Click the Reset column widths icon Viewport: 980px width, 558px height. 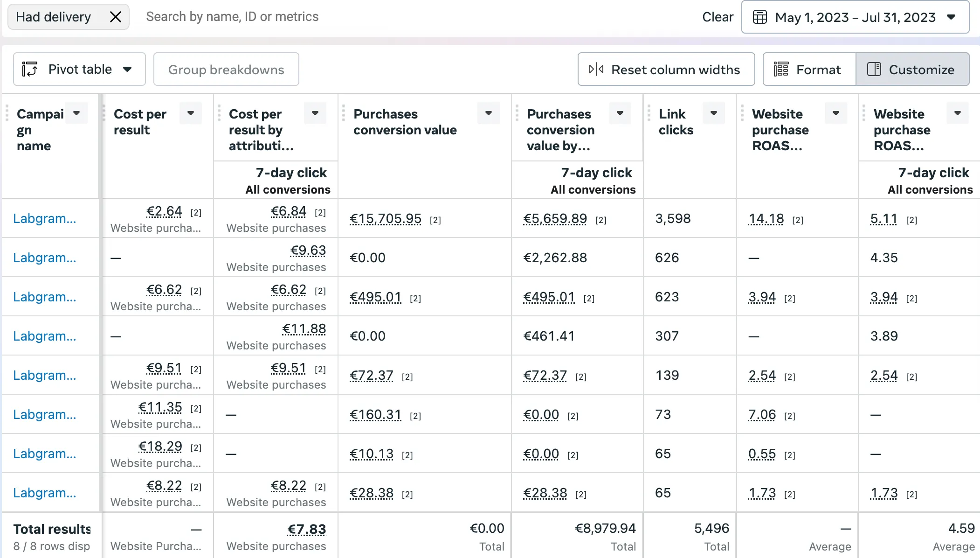[x=596, y=70]
